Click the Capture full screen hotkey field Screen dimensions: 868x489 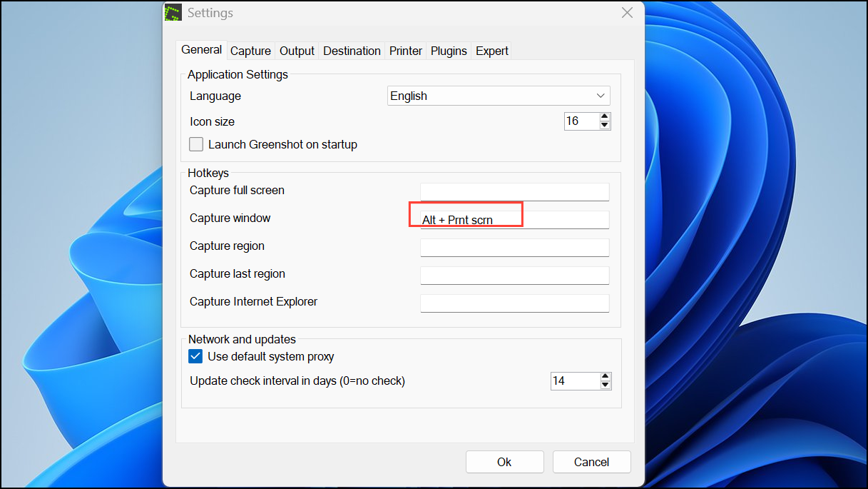pos(515,191)
